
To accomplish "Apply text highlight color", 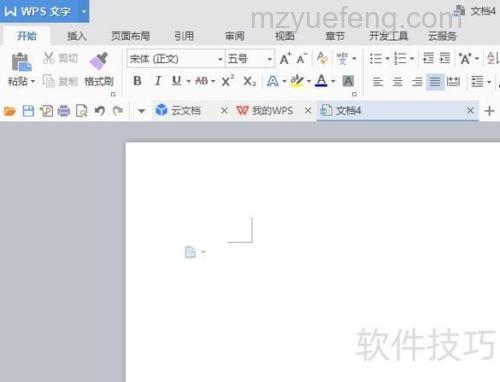I will (297, 81).
